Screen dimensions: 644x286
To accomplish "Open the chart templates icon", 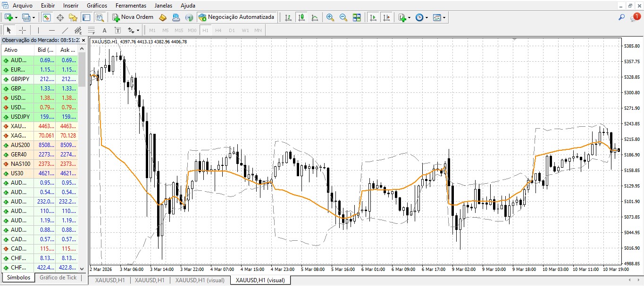I will click(x=437, y=17).
